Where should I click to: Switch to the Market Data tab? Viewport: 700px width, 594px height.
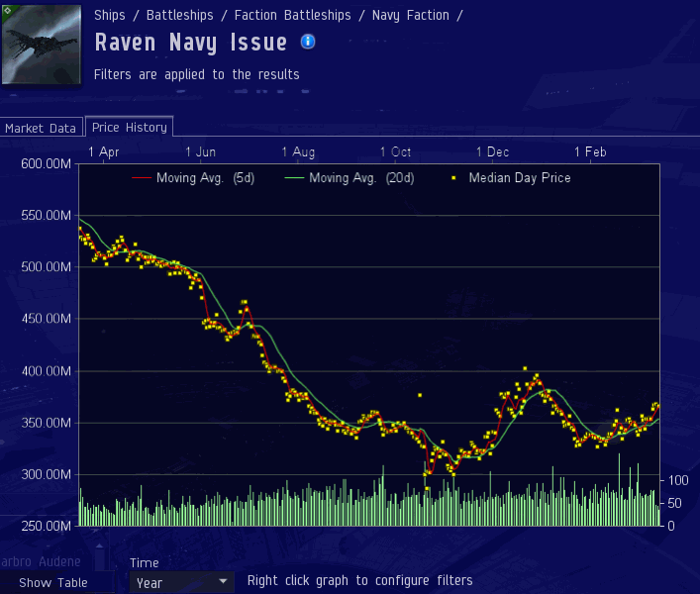pos(41,128)
